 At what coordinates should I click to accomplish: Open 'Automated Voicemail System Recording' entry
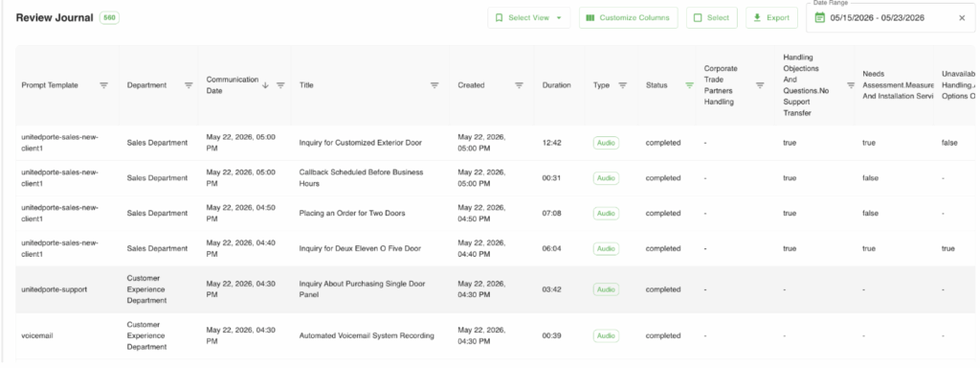367,335
